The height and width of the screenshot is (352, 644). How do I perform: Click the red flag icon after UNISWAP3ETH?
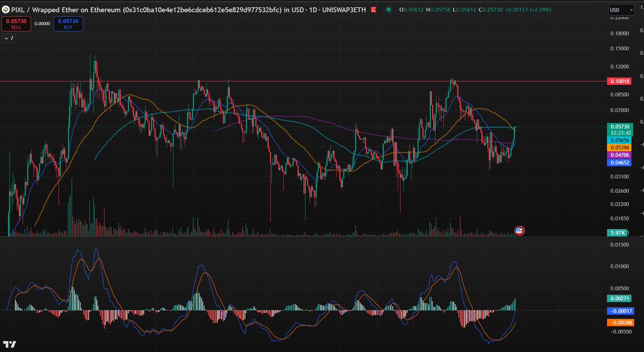[x=373, y=10]
